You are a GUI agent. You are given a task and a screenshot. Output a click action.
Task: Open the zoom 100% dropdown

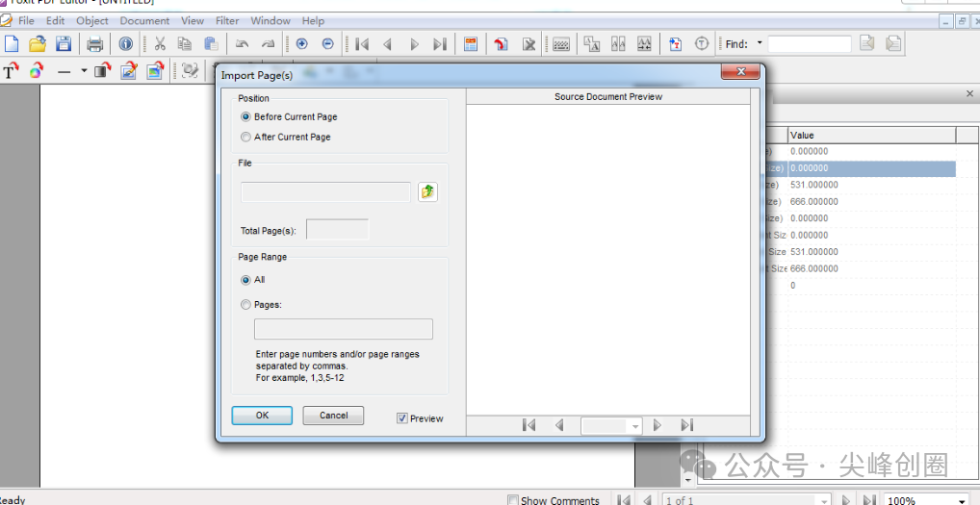962,500
